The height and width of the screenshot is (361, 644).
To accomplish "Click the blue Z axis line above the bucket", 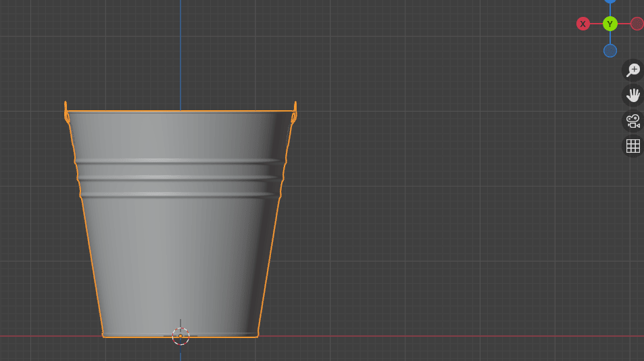I will tap(180, 54).
